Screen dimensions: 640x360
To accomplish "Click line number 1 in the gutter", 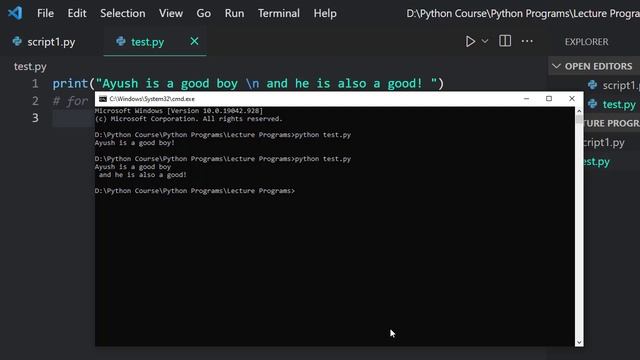I will pos(35,84).
